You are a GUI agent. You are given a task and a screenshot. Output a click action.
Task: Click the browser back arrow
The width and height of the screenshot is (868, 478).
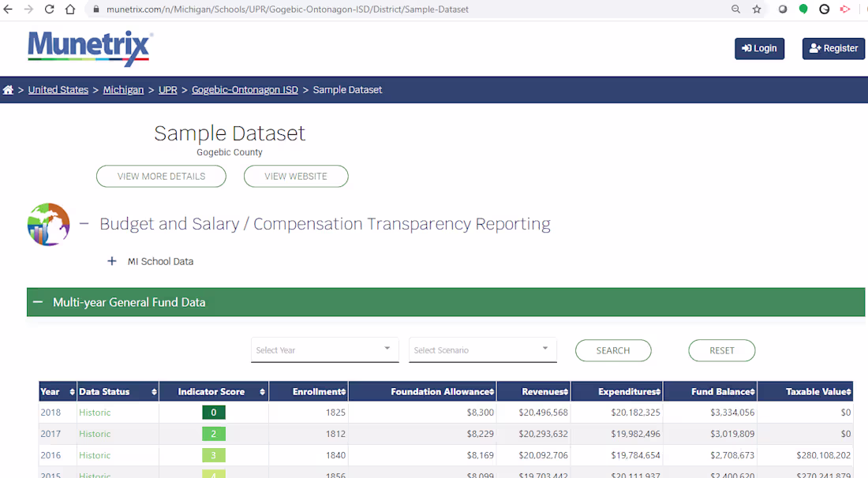coord(8,9)
